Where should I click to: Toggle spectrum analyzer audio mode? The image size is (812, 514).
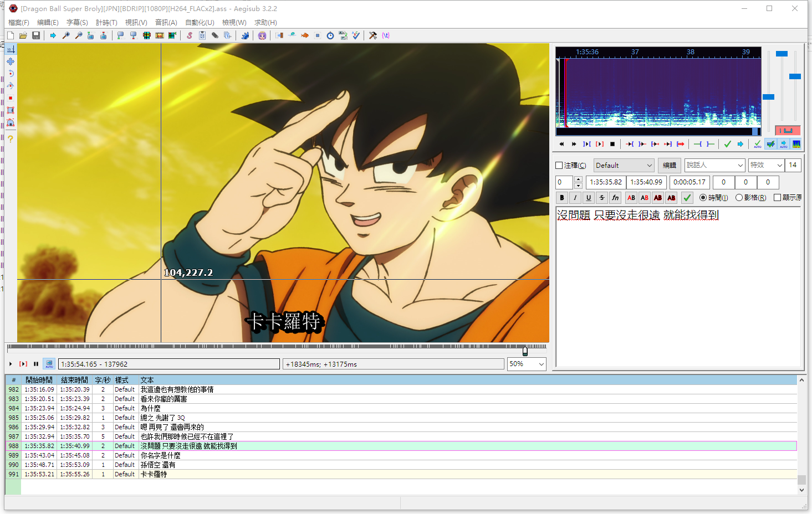coord(796,144)
